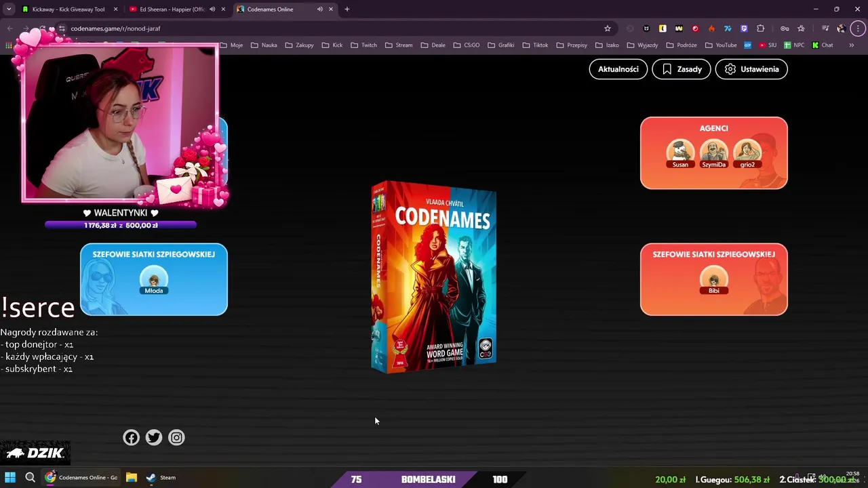Open the Twitch bookmarks folder
Screen dimensions: 868x488
pos(363,45)
